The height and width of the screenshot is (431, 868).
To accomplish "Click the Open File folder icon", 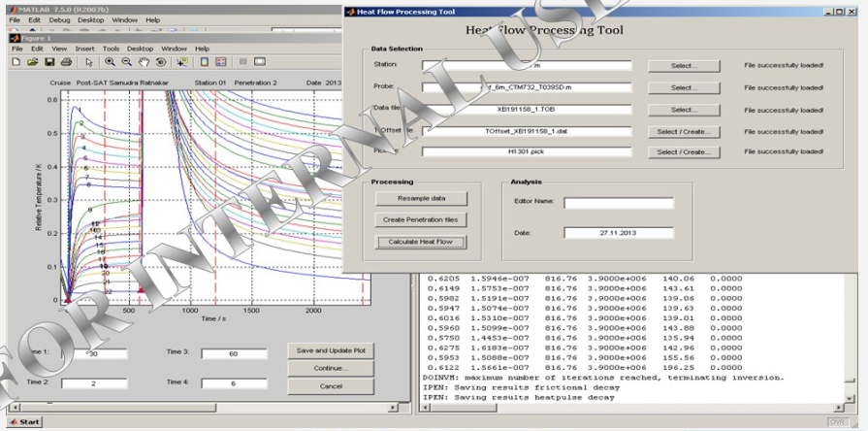I will tap(33, 62).
